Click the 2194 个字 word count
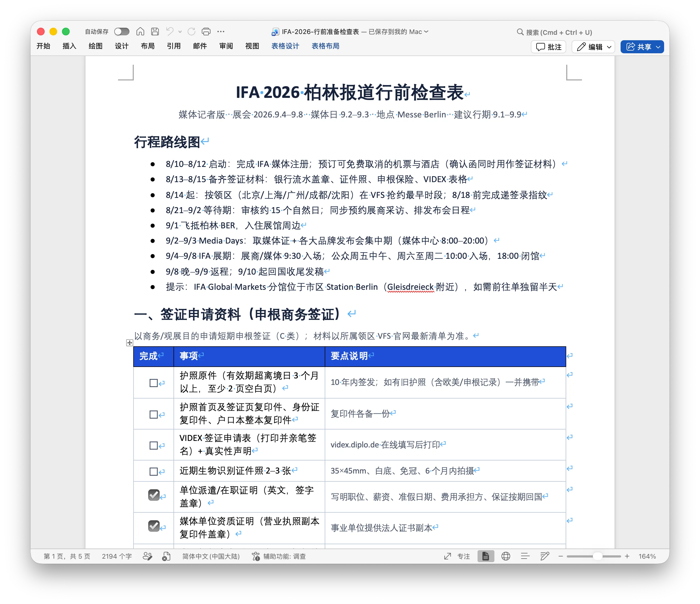700x604 pixels. (117, 556)
